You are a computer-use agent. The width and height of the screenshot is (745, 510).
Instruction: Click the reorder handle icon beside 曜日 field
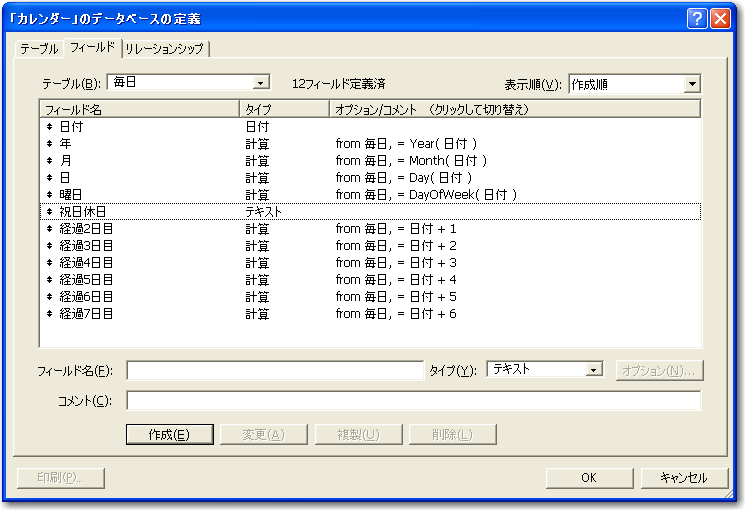(49, 195)
